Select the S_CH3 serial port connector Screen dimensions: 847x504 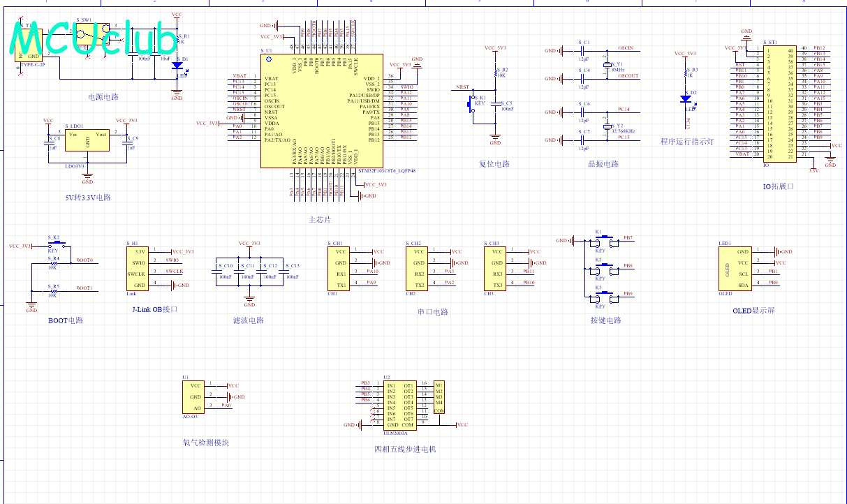tap(496, 268)
